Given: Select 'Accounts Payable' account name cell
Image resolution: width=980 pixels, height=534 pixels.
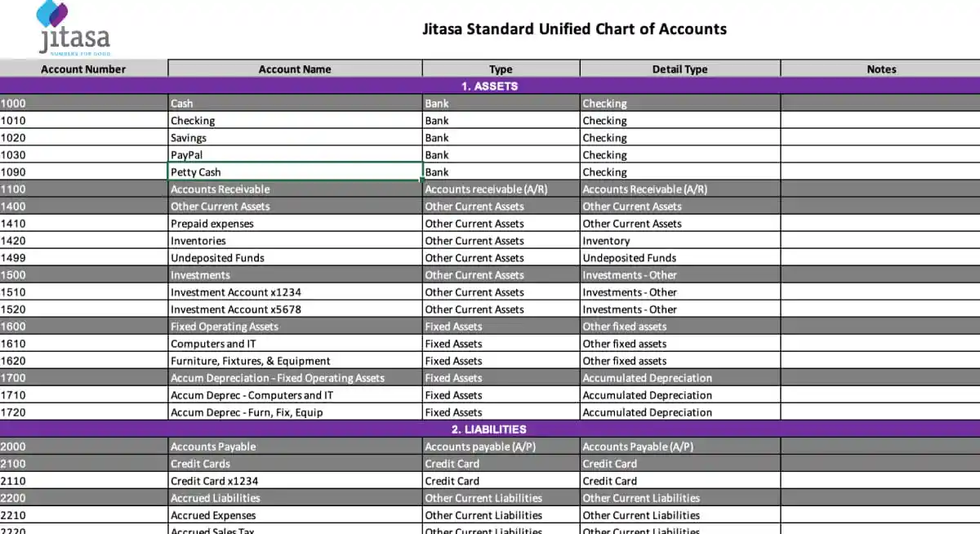Looking at the screenshot, I should (x=295, y=447).
